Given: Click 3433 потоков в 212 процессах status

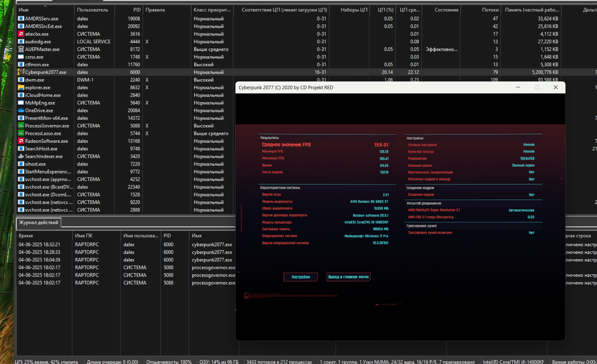Looking at the screenshot, I should pos(279,362).
